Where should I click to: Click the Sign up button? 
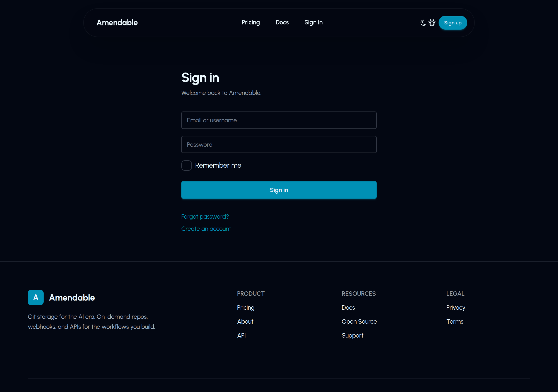click(453, 23)
